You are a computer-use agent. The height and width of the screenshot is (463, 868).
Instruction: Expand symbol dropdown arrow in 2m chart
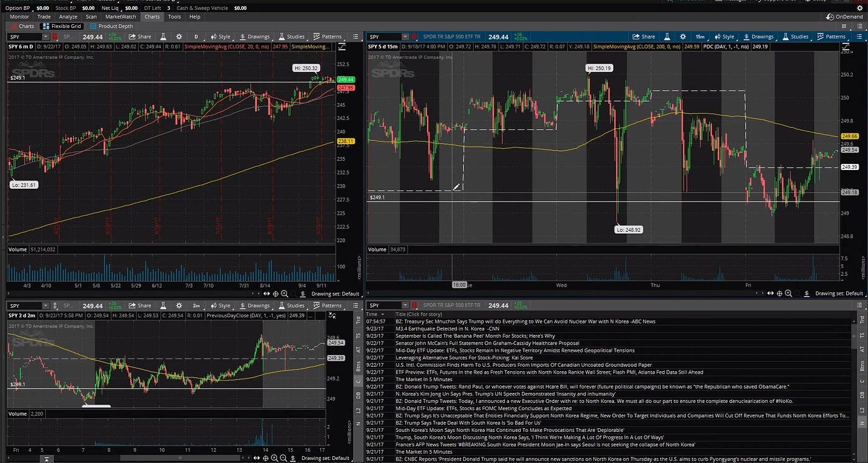[x=46, y=305]
